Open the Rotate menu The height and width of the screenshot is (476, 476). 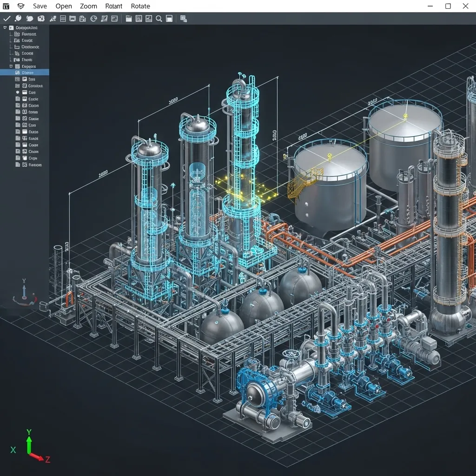tap(140, 6)
